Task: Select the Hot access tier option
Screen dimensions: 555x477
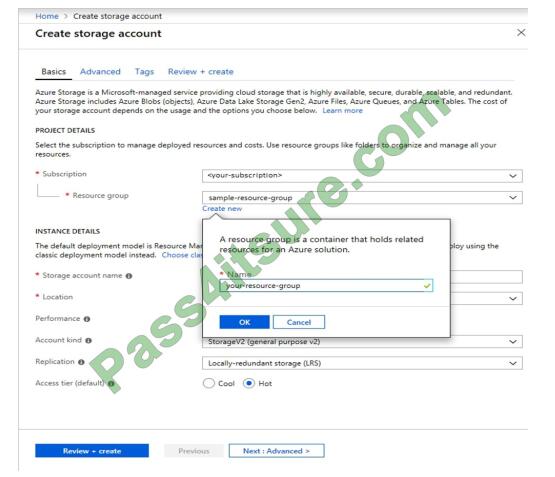Action: tap(249, 383)
